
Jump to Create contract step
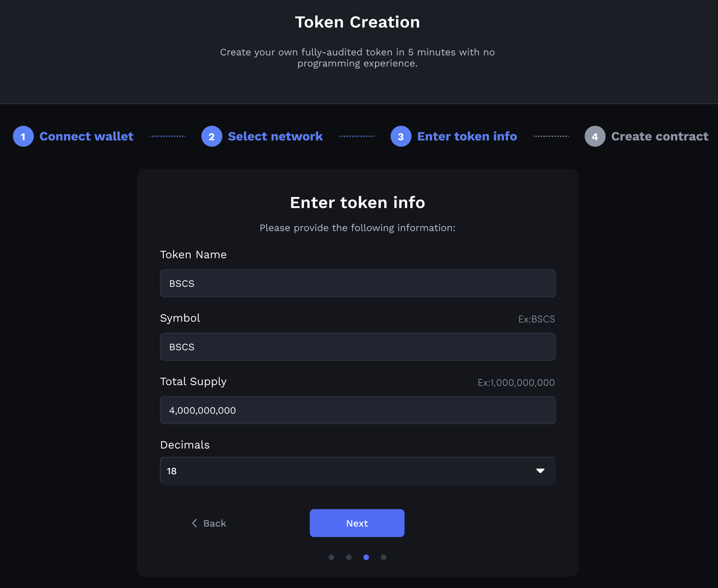pos(660,136)
